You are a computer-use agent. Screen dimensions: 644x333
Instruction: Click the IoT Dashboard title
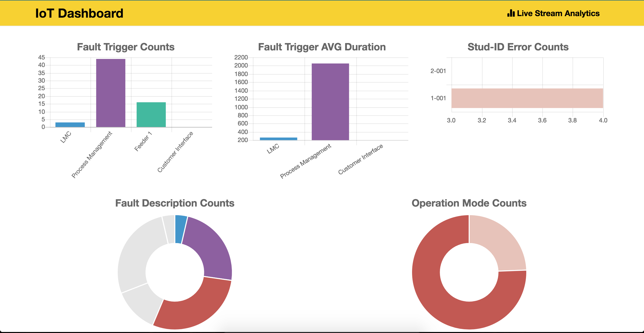(x=79, y=13)
